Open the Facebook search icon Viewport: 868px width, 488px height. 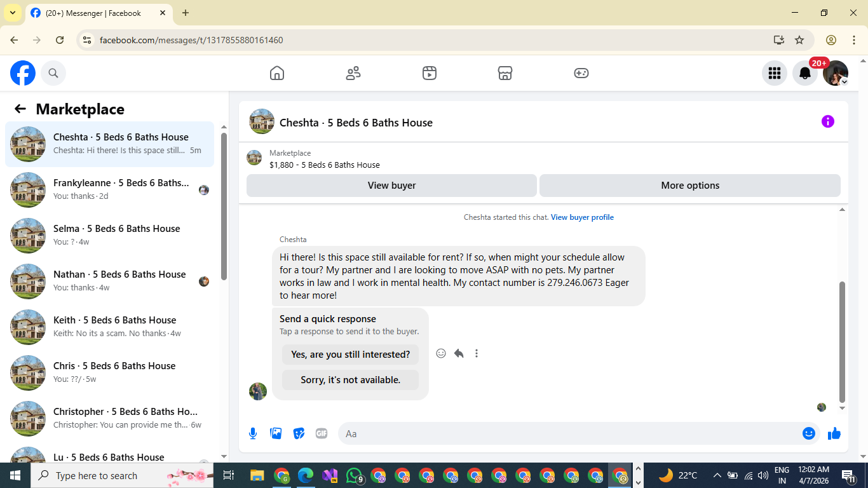53,73
